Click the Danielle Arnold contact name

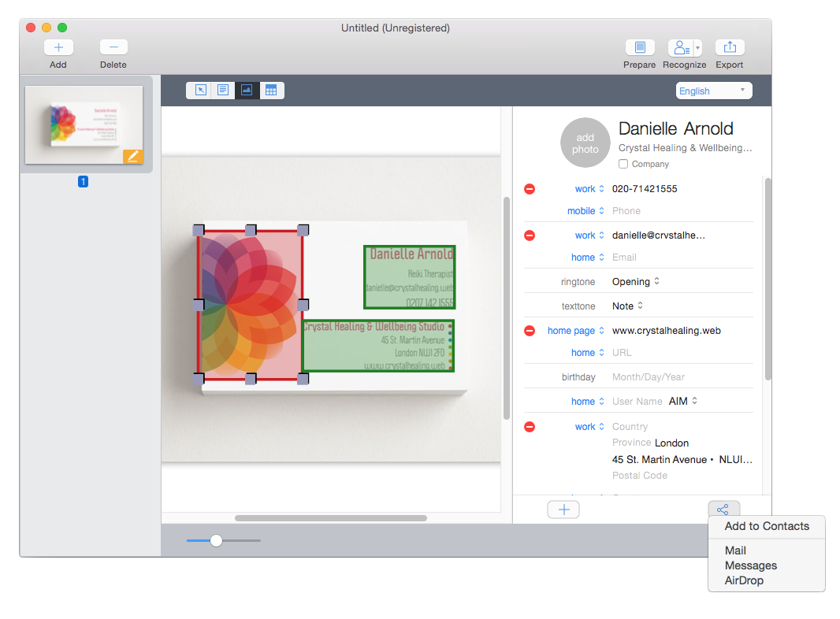pyautogui.click(x=675, y=129)
